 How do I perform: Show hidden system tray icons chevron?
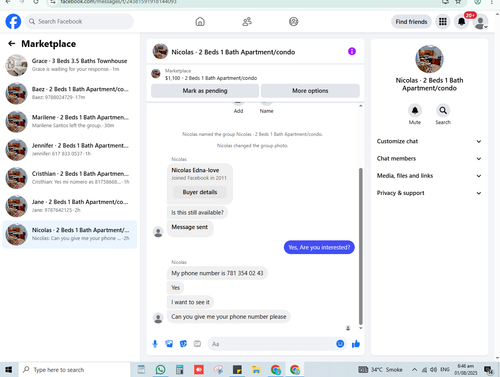(x=414, y=369)
